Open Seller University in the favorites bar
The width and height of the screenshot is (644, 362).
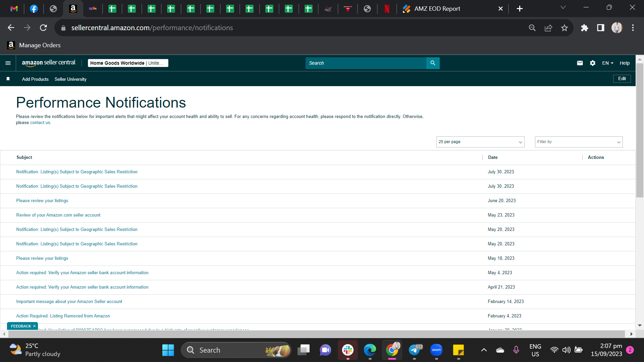click(70, 79)
